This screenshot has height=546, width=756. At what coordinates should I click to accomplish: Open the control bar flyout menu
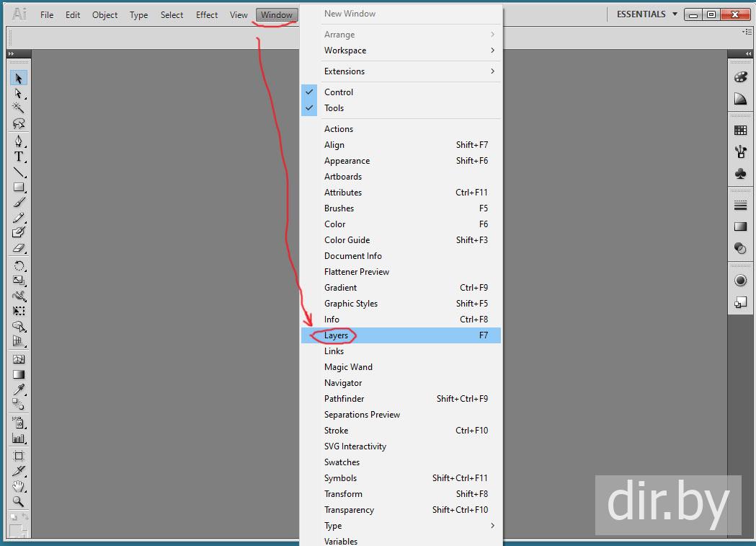747,32
